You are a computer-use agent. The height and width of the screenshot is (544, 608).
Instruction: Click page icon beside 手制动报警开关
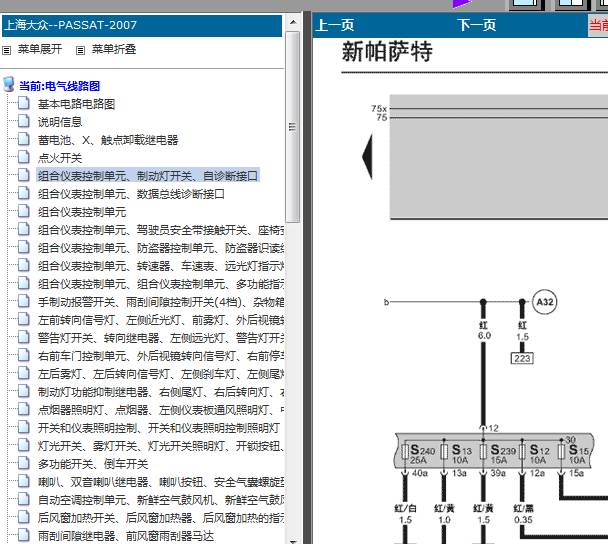click(24, 301)
